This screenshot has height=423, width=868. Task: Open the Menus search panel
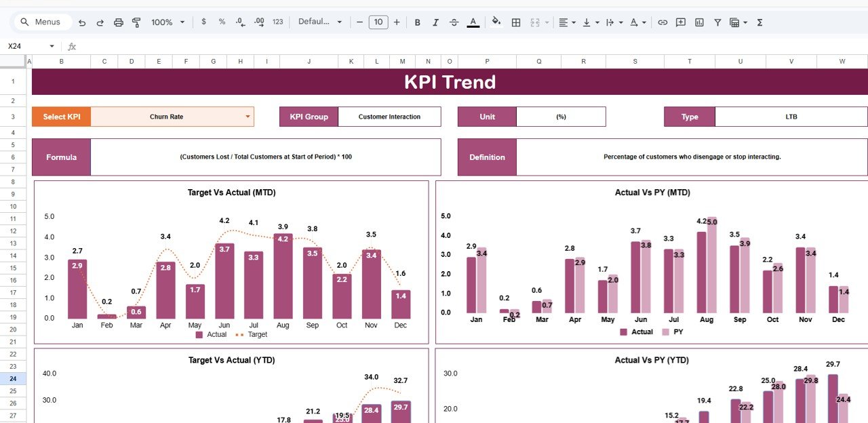coord(42,22)
